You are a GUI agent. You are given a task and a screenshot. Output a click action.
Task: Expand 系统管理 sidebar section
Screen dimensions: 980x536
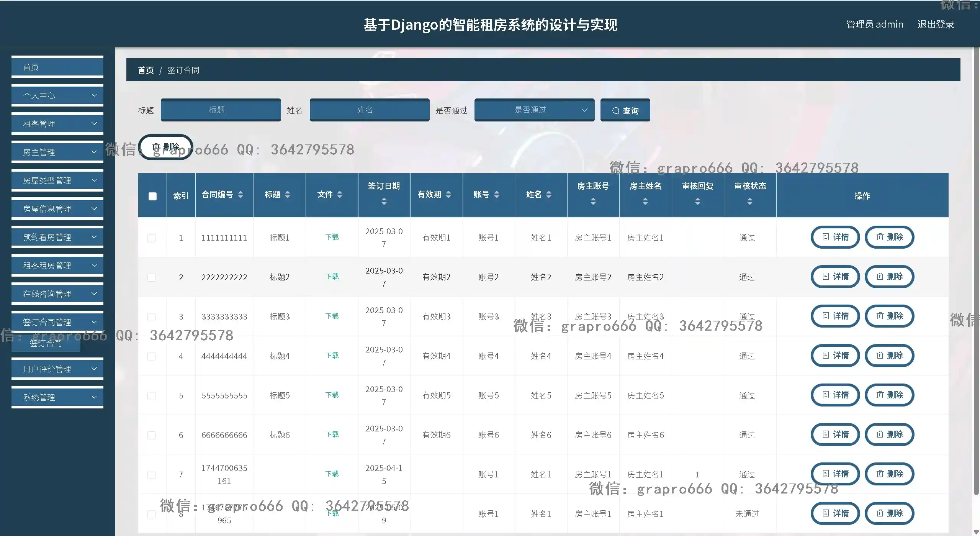pyautogui.click(x=57, y=397)
